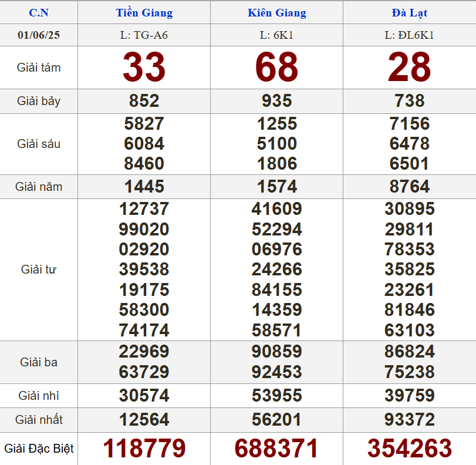The width and height of the screenshot is (476, 465).
Task: Open the Đà Lạt province link
Action: click(409, 13)
